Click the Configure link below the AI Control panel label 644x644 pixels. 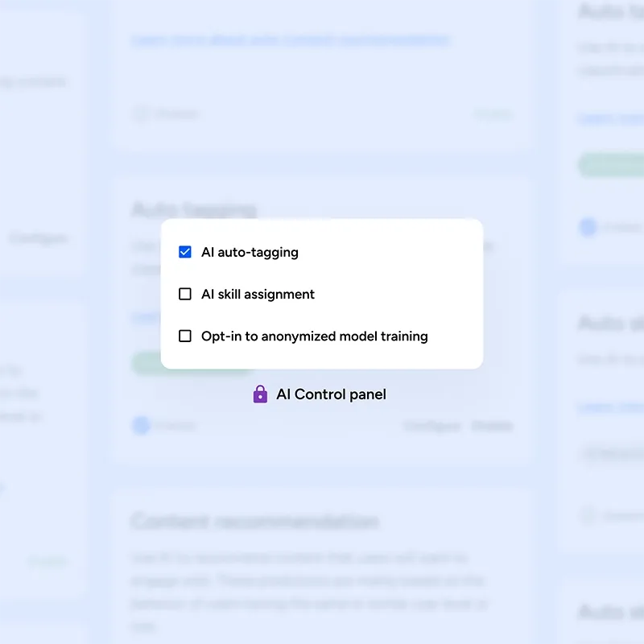pos(432,426)
